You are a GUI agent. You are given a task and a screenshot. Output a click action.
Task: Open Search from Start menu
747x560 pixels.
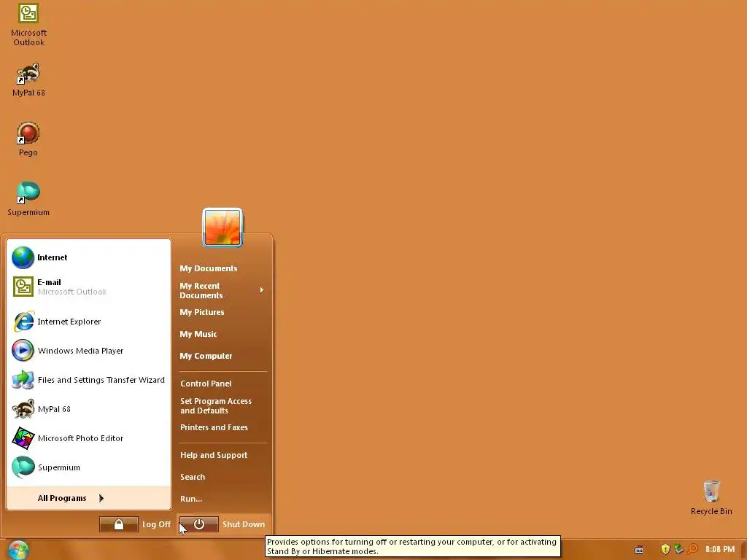193,477
